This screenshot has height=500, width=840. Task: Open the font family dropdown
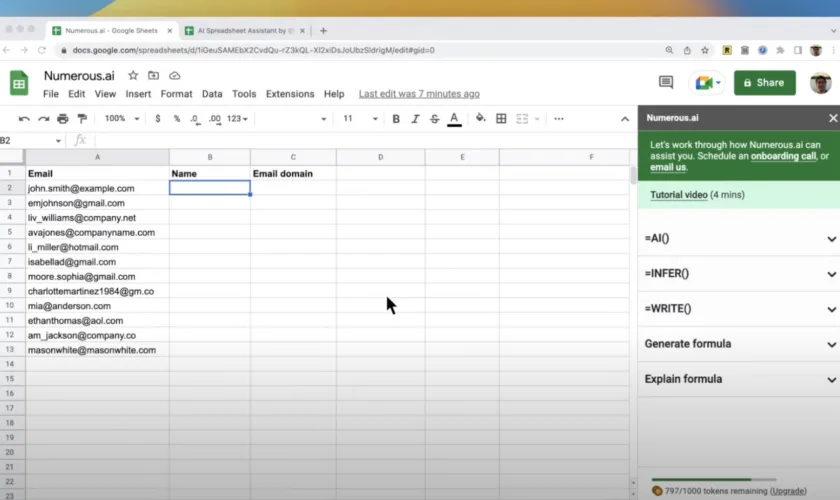(x=292, y=119)
